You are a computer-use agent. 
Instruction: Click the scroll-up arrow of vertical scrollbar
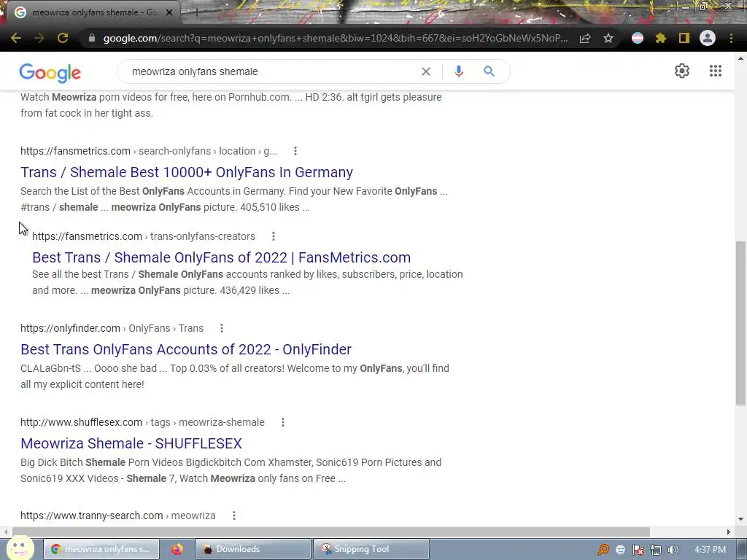740,58
